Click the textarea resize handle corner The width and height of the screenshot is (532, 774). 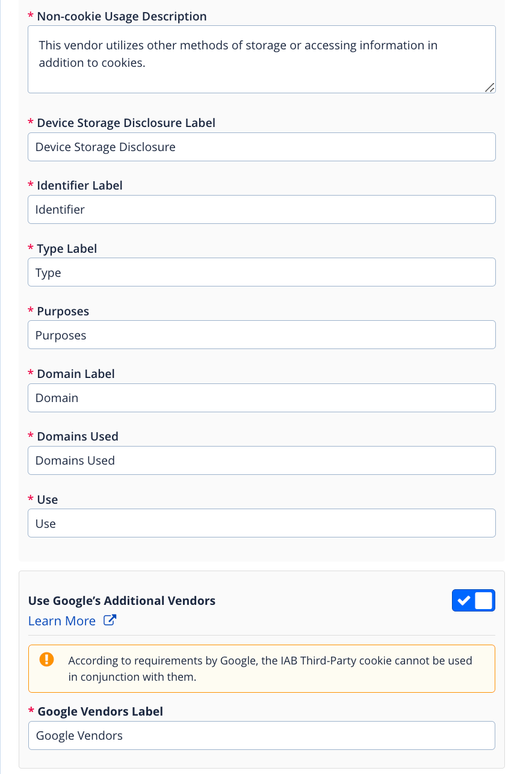[490, 88]
